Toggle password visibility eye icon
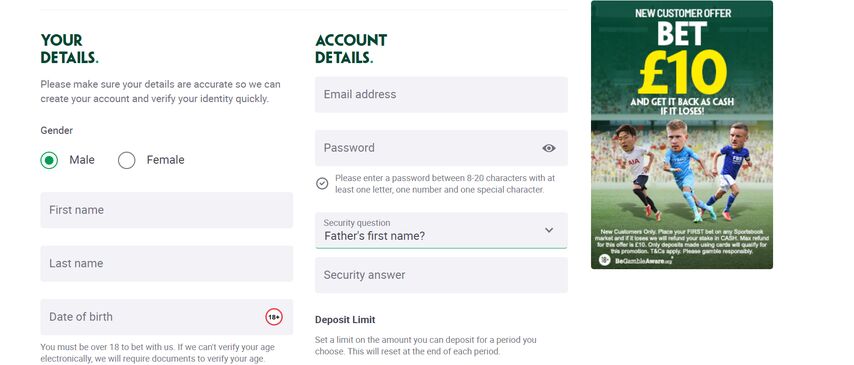This screenshot has width=854, height=365. [x=548, y=148]
